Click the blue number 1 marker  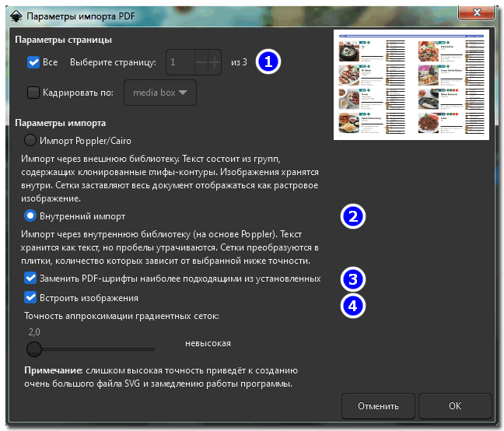coord(268,62)
